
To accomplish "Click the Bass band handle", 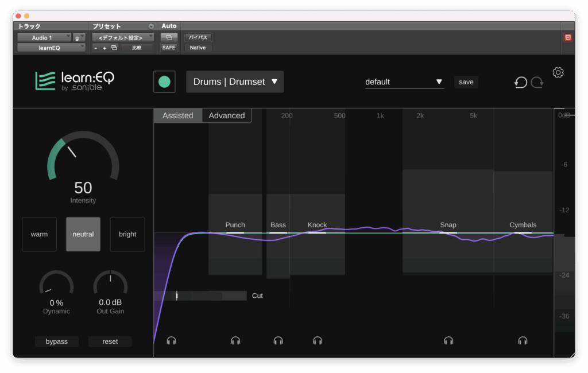I will coord(278,233).
